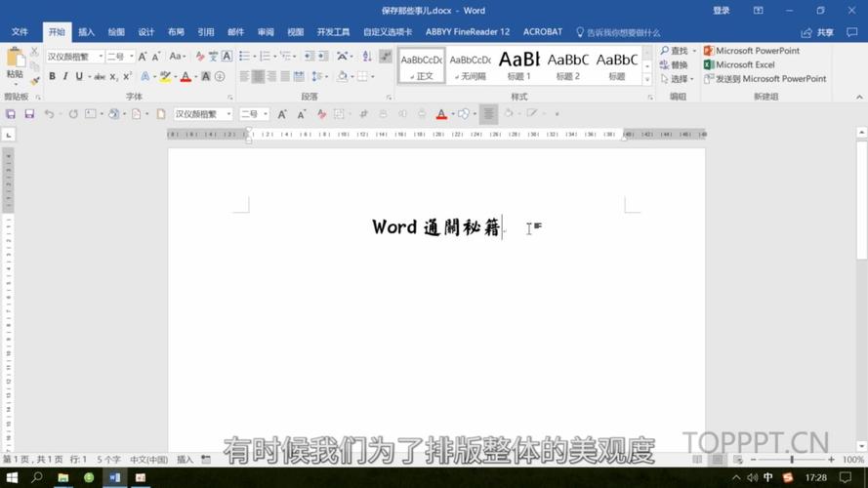868x488 pixels.
Task: Click the Save icon in quick access toolbar
Action: click(x=29, y=114)
